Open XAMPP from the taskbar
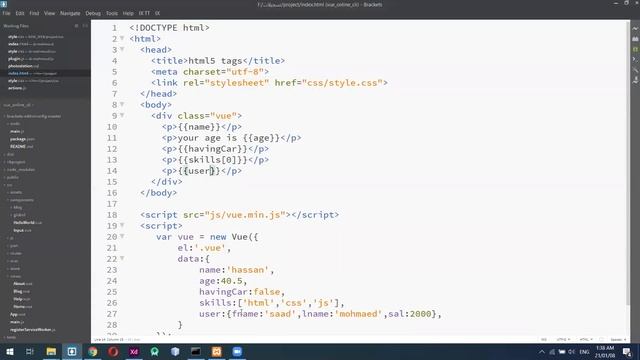 216,351
